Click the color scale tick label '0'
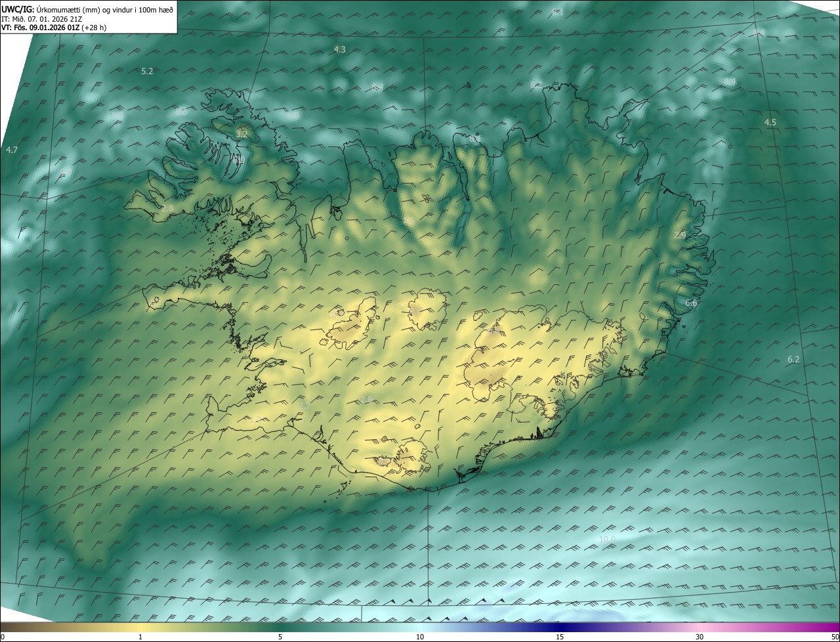The height and width of the screenshot is (642, 840). [3, 637]
